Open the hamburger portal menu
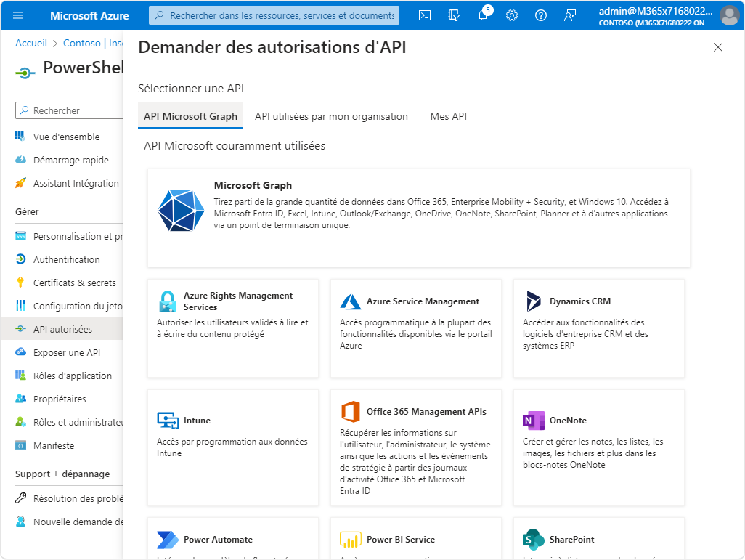 (18, 16)
